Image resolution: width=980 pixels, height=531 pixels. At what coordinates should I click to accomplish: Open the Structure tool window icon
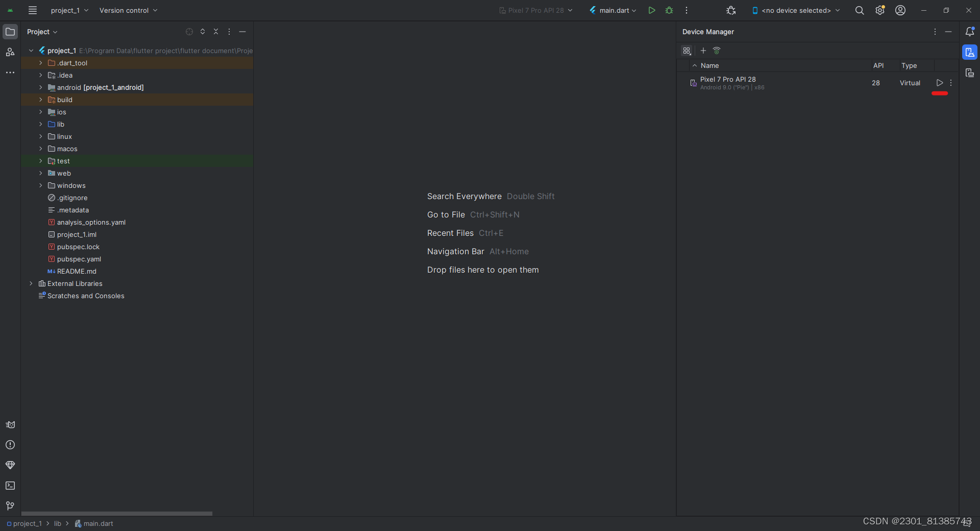click(x=10, y=52)
